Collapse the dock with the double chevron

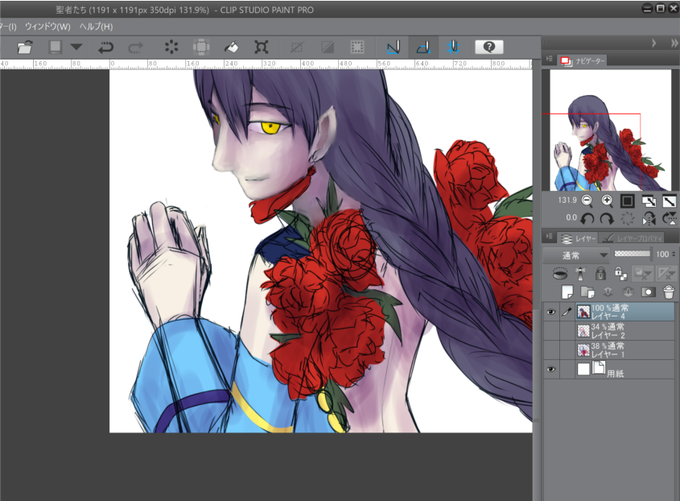click(673, 43)
